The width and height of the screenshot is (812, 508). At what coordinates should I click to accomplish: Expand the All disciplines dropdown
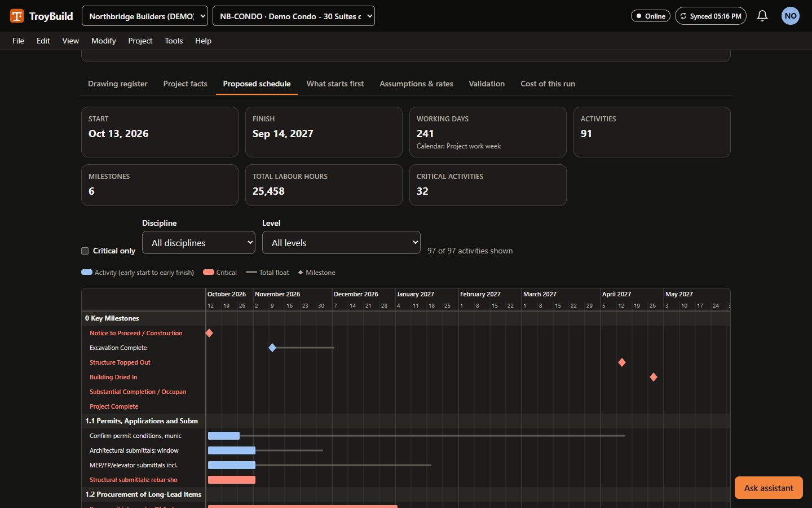click(x=199, y=243)
